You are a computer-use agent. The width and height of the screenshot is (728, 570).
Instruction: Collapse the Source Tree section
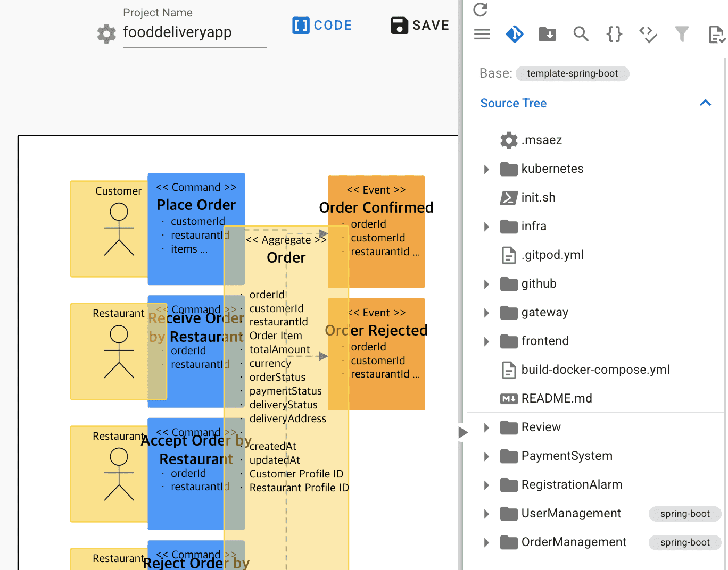pyautogui.click(x=705, y=103)
